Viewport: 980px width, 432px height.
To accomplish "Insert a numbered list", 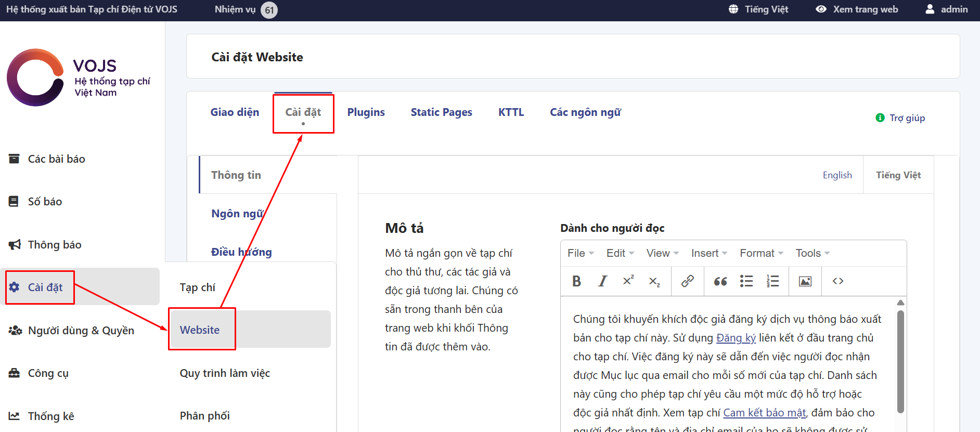I will click(x=772, y=281).
